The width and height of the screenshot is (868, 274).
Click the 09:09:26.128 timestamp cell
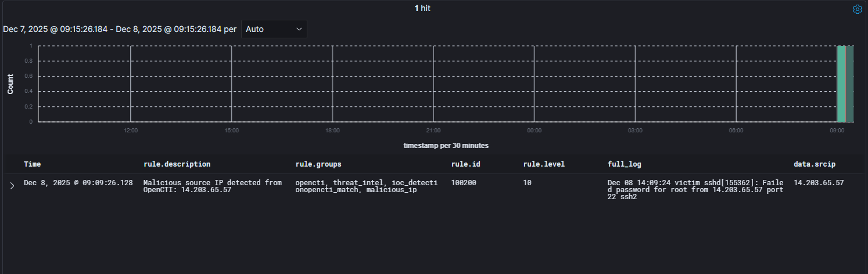coord(78,183)
